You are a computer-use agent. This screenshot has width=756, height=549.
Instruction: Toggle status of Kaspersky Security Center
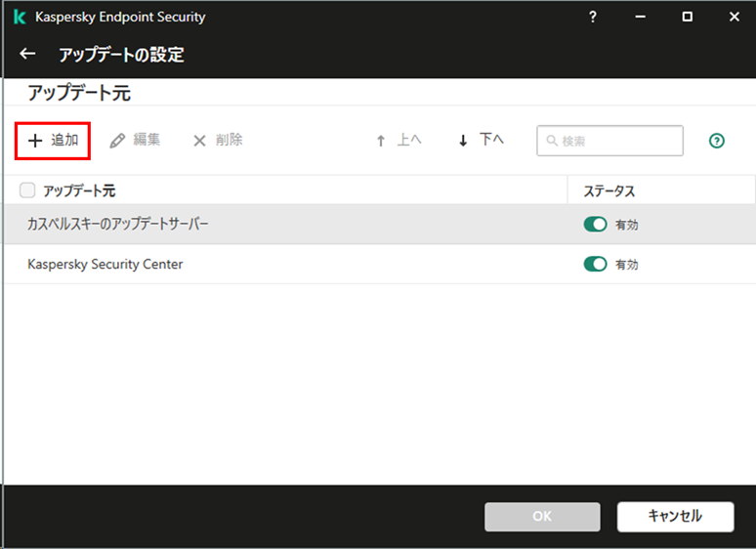[x=595, y=264]
